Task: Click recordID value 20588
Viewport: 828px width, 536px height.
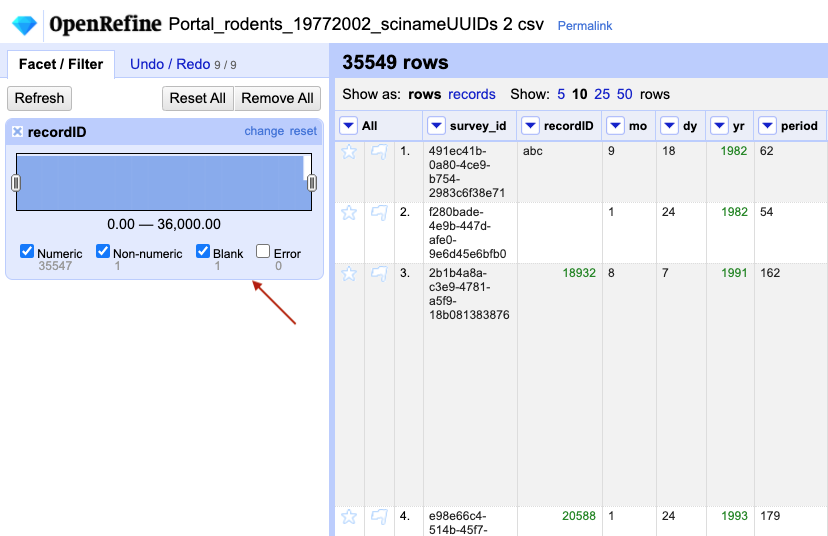Action: pos(579,516)
